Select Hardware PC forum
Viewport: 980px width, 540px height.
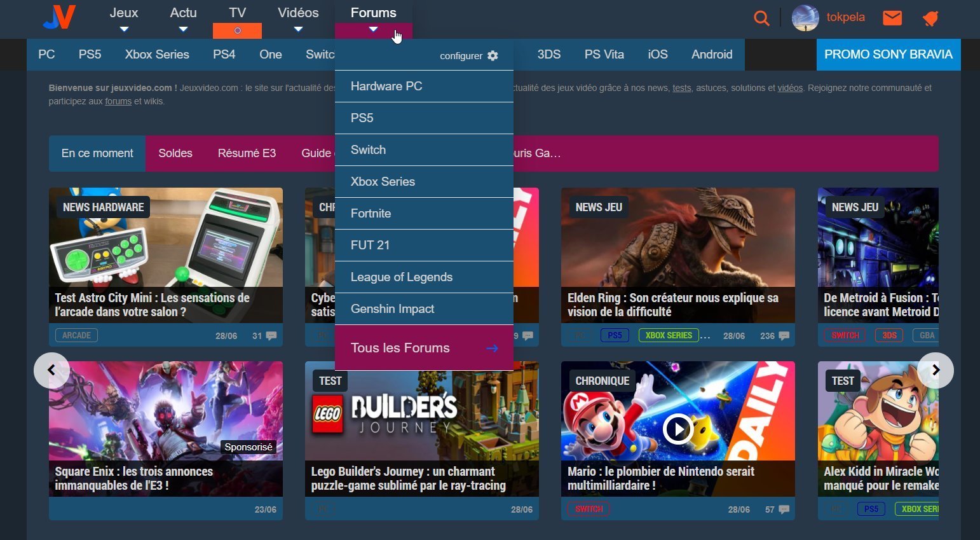click(x=424, y=87)
